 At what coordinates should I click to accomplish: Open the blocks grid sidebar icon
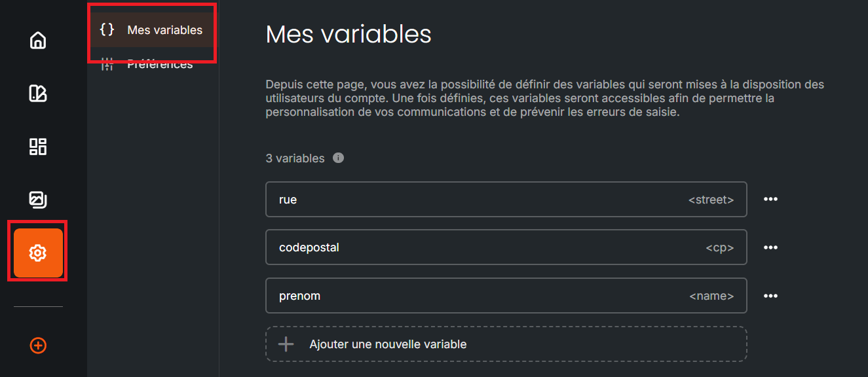pos(38,147)
